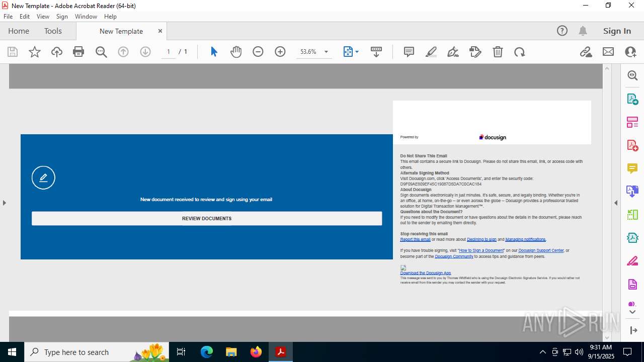Activate the Hand pan tool

coord(236,52)
